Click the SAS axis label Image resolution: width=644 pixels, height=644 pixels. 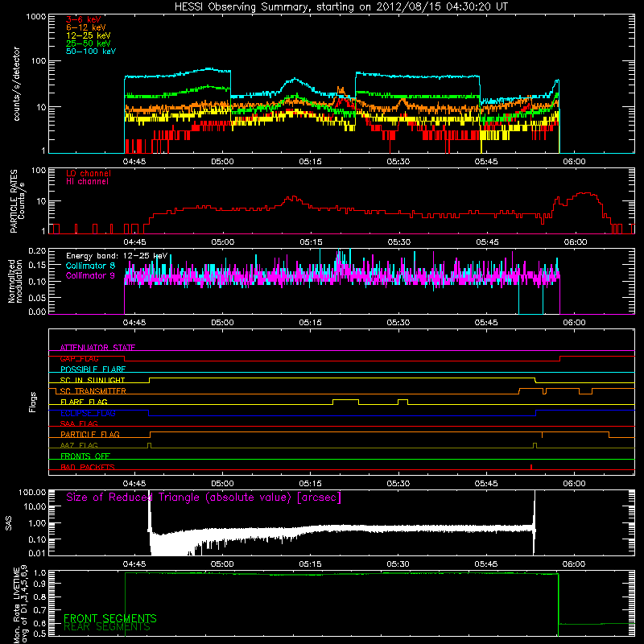tap(8, 523)
